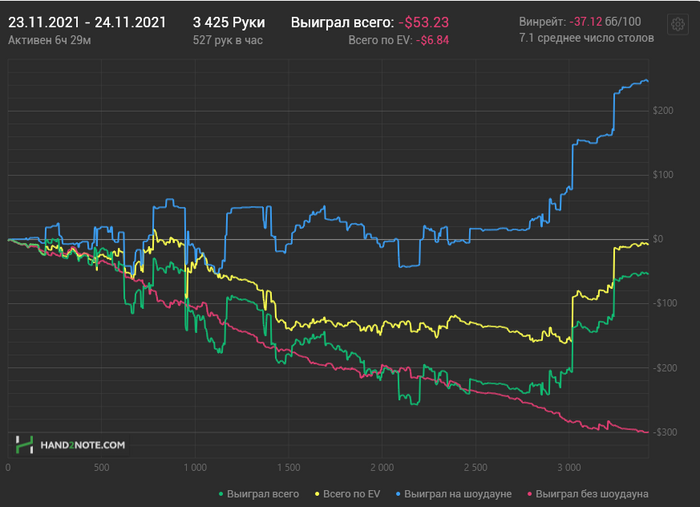Click the '$200' y-axis label
Screen dimensions: 700x507
click(x=663, y=111)
